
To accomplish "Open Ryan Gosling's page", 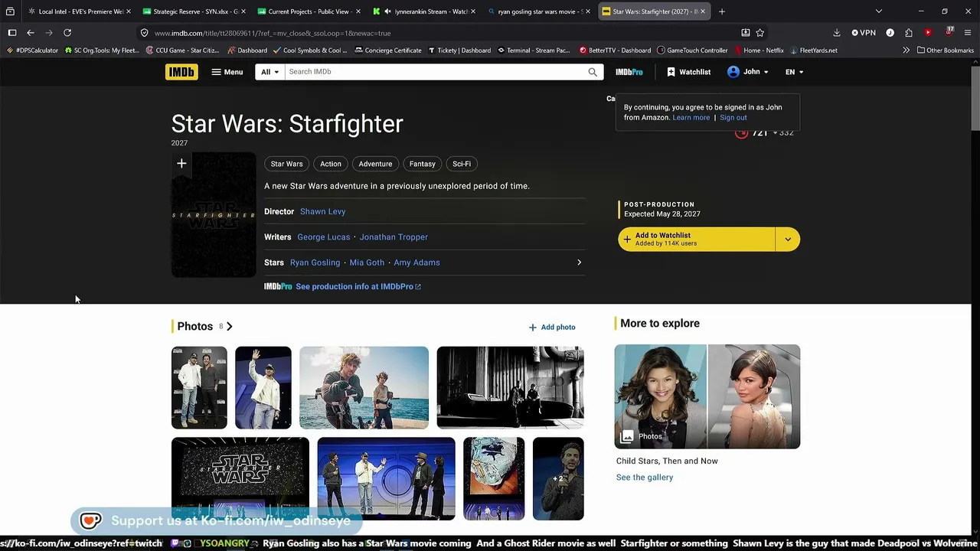I will (315, 262).
